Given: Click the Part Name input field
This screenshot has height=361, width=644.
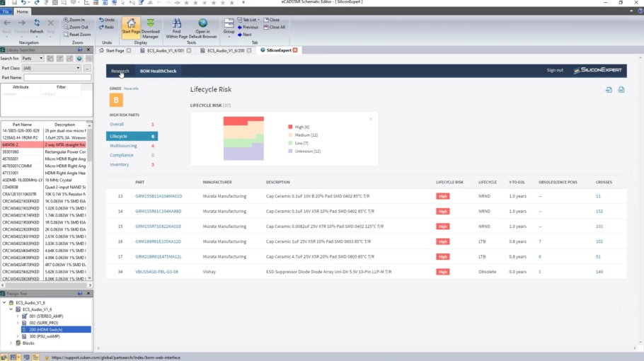Looking at the screenshot, I should [x=57, y=78].
